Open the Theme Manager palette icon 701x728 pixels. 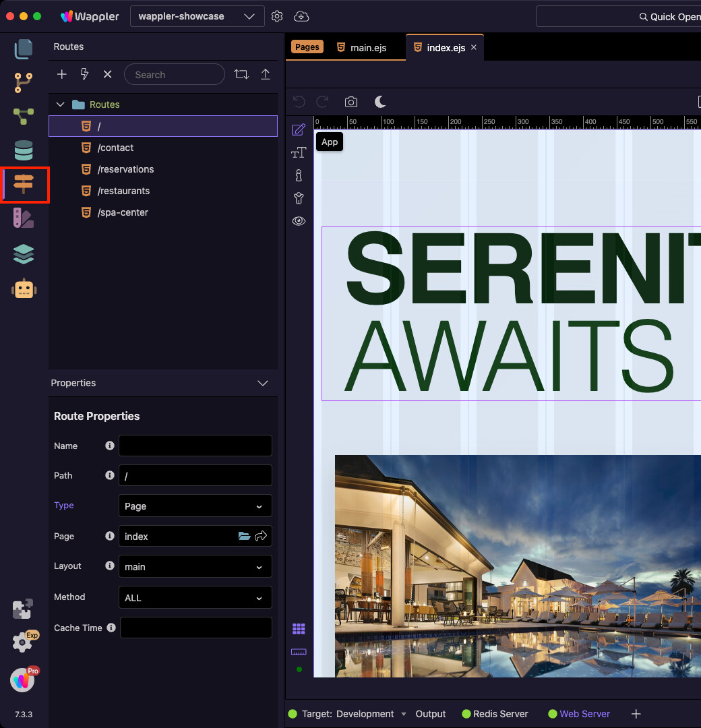24,218
